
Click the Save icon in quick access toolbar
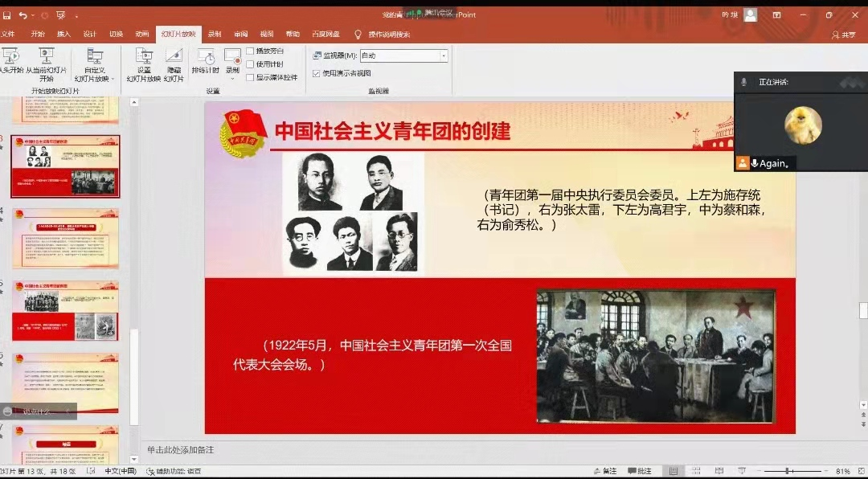[6, 15]
